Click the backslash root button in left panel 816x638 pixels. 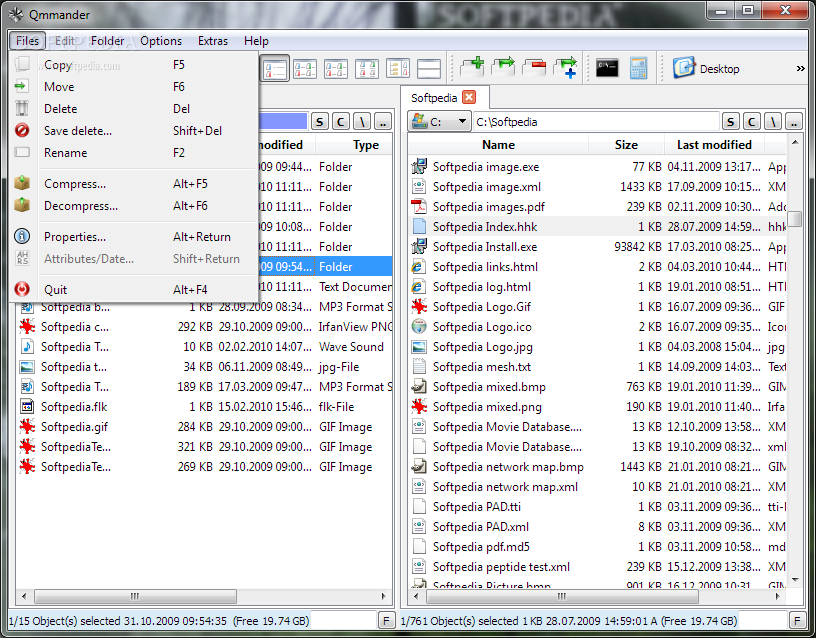(362, 122)
